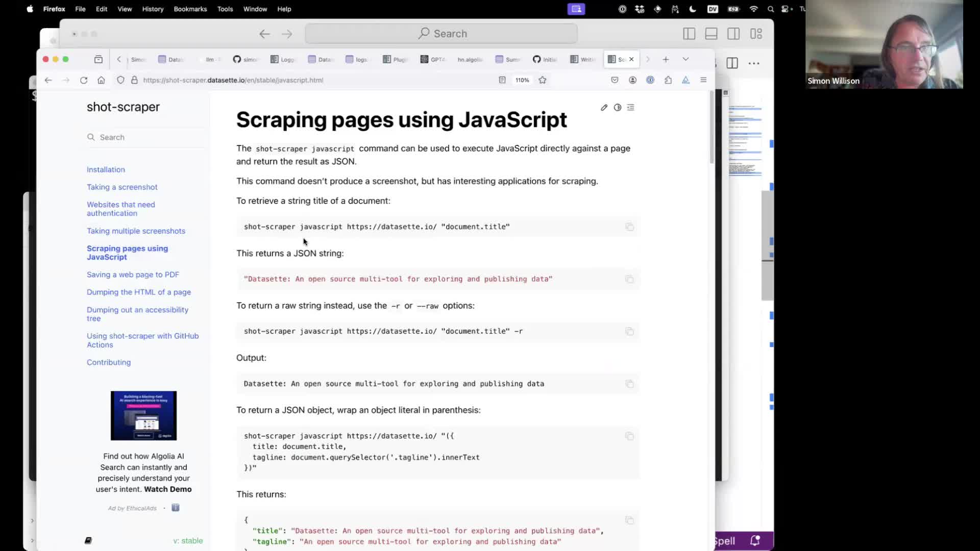Open Firefox View tab overview icon

pyautogui.click(x=99, y=59)
